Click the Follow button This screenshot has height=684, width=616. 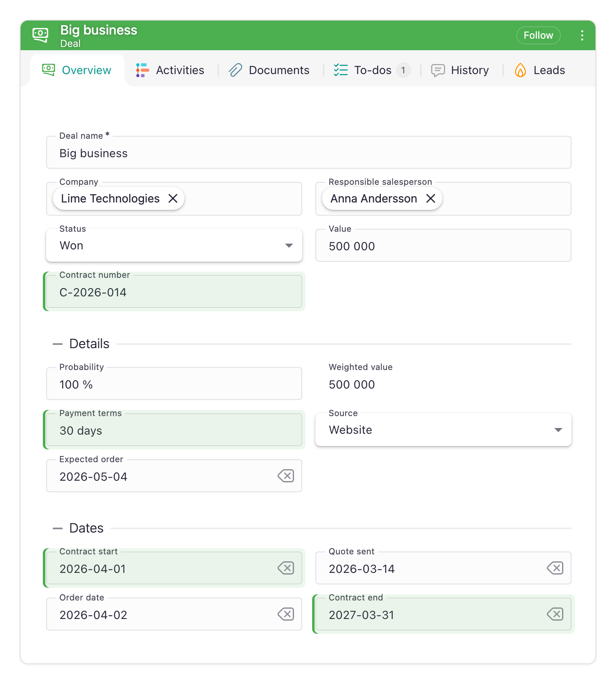coord(538,35)
